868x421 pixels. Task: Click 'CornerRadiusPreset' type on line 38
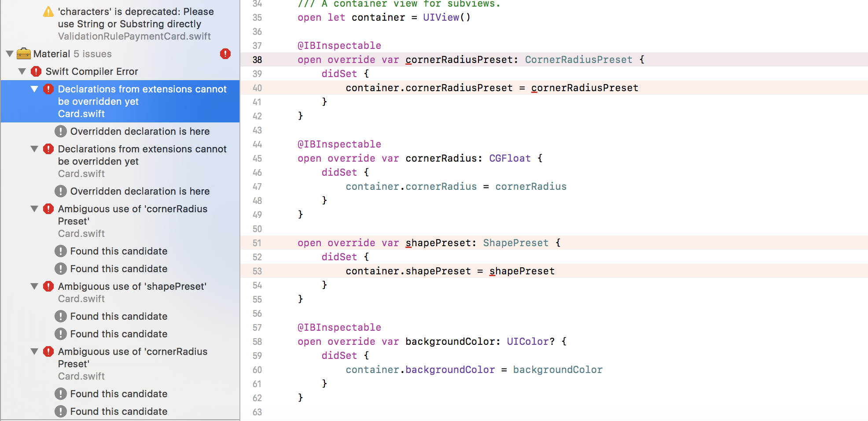[578, 60]
